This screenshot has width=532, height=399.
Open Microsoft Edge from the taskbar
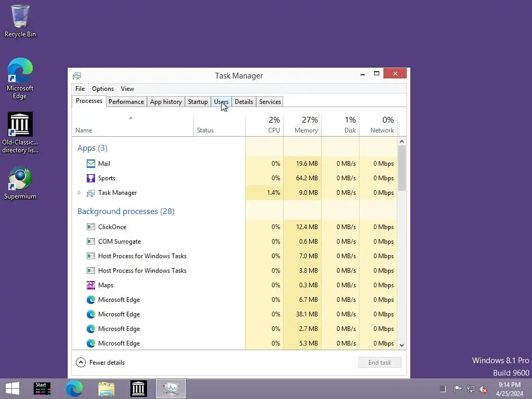74,389
